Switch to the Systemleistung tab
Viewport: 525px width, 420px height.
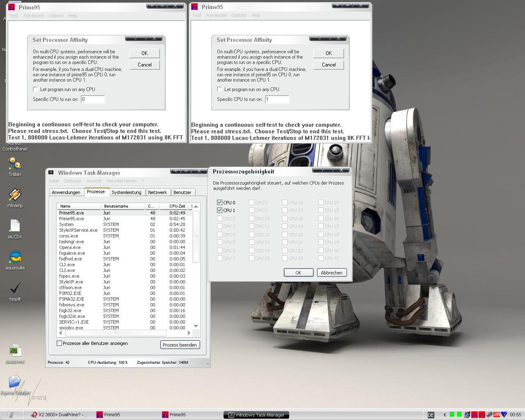pyautogui.click(x=126, y=192)
